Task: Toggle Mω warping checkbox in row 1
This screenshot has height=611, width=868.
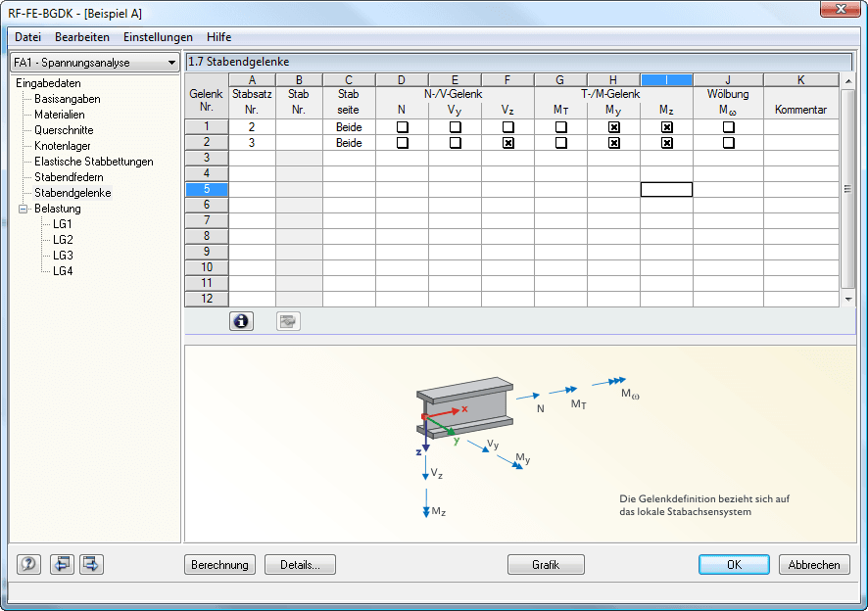Action: 729,126
